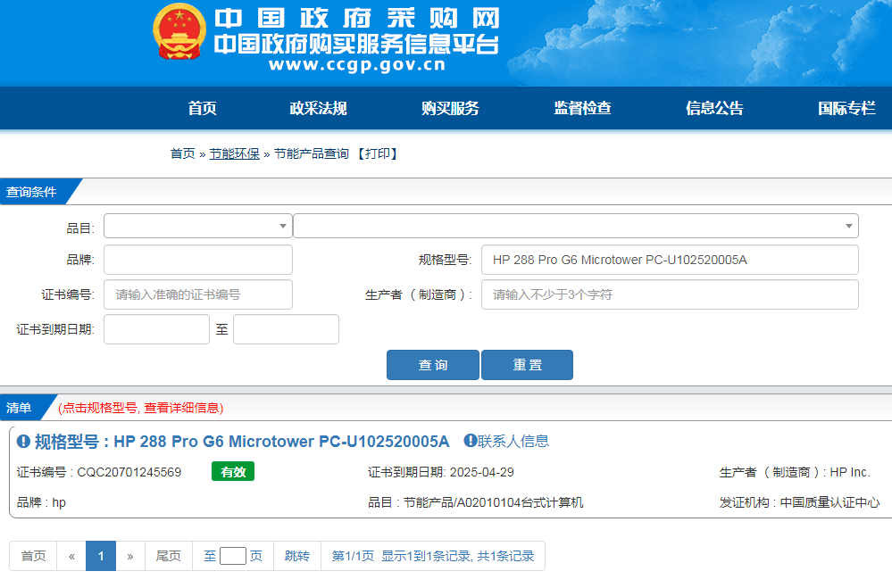The height and width of the screenshot is (588, 892).
Task: Click the 节能产品查询 breadcrumb text
Action: (x=312, y=153)
